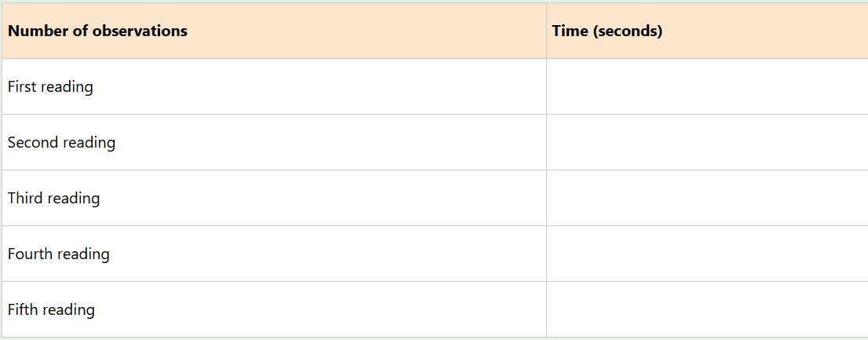Viewport: 868px width, 340px height.
Task: Click the 'Number of observations' column header
Action: 97,31
